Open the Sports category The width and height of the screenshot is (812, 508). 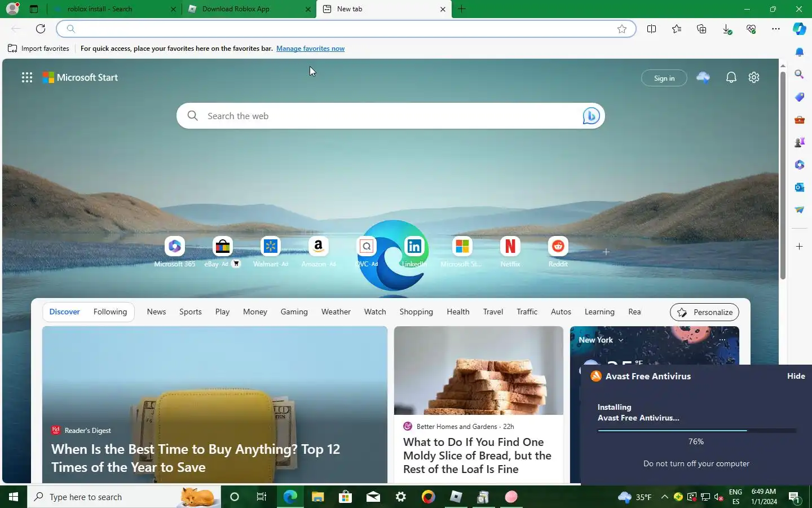pos(190,312)
